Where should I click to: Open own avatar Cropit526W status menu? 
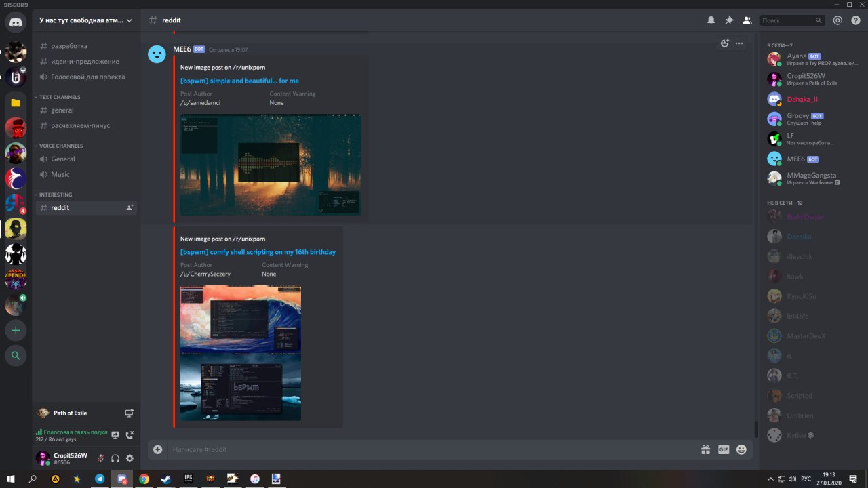point(43,458)
